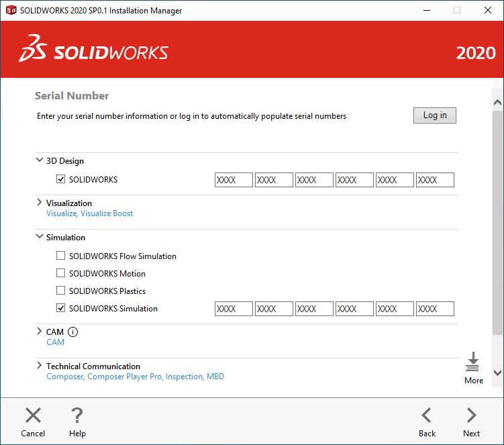The height and width of the screenshot is (445, 504).
Task: Collapse the Simulation section
Action: (39, 237)
